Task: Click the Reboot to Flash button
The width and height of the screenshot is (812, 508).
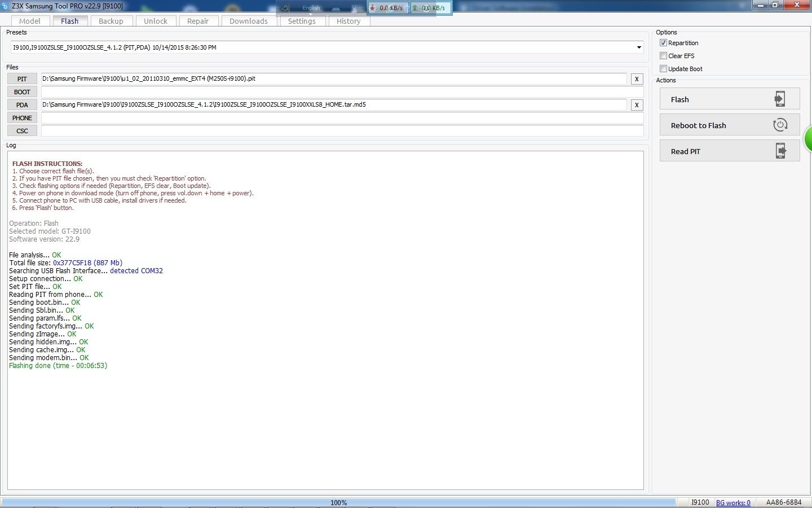Action: coord(730,125)
